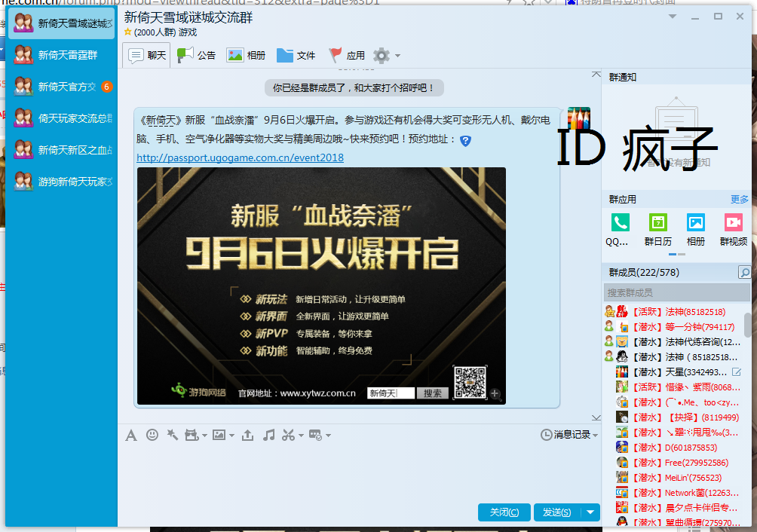This screenshot has height=532, width=757.
Task: Expand the send image dropdown arrow
Action: 231,436
